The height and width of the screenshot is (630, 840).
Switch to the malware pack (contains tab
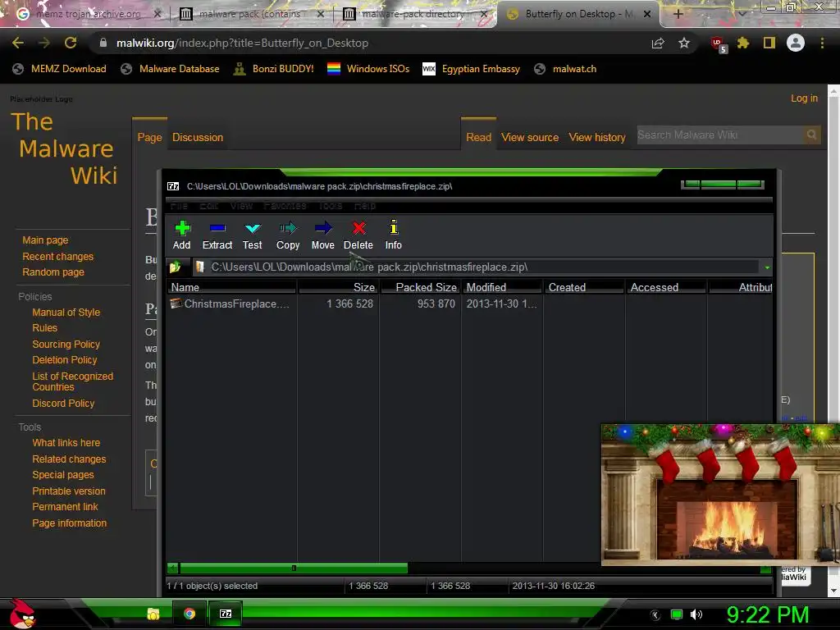click(x=252, y=14)
